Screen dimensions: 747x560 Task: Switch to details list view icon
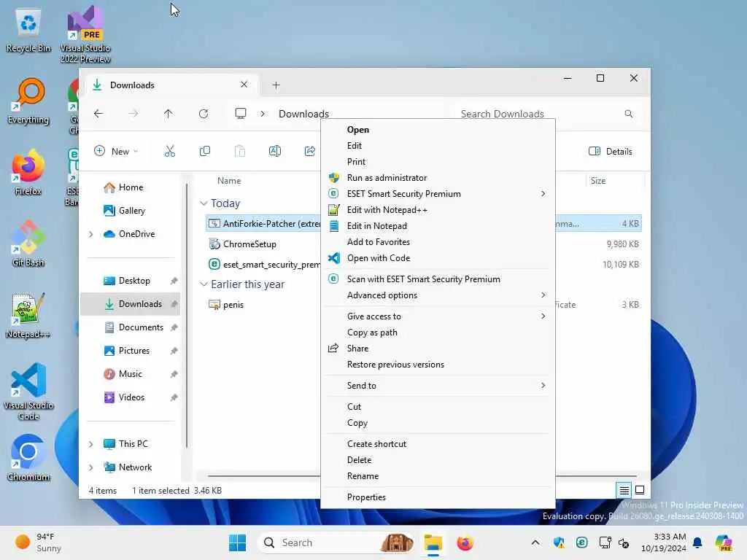click(624, 490)
